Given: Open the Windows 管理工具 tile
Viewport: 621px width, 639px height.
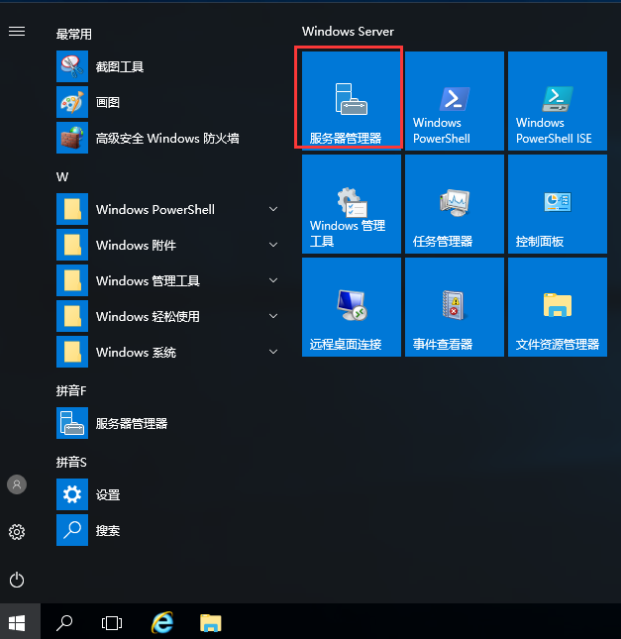Looking at the screenshot, I should click(351, 204).
